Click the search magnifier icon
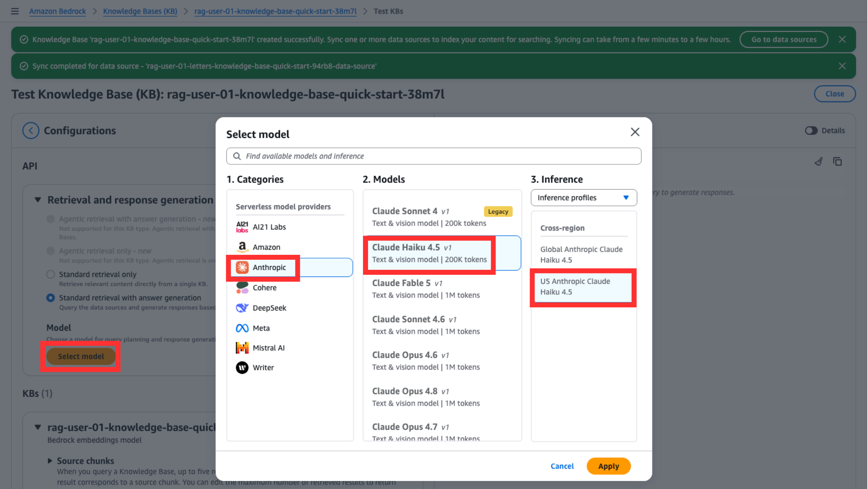 (237, 156)
